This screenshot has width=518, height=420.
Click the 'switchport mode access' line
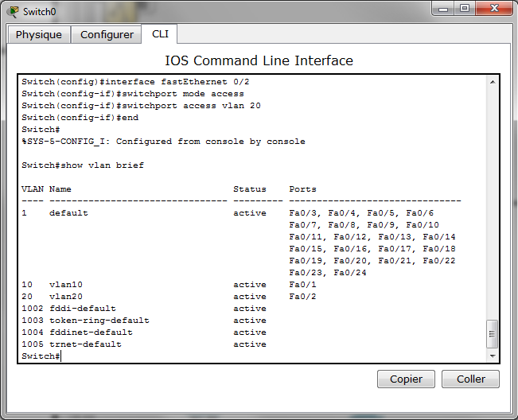click(133, 94)
